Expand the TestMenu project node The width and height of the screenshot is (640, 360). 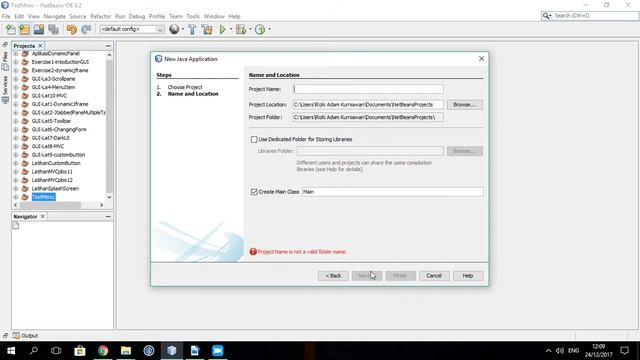16,197
